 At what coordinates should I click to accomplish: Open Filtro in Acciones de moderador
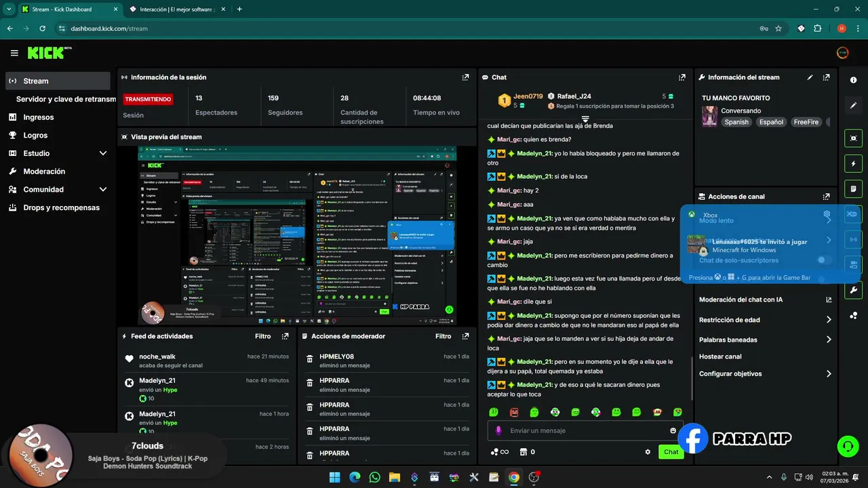[x=443, y=336]
